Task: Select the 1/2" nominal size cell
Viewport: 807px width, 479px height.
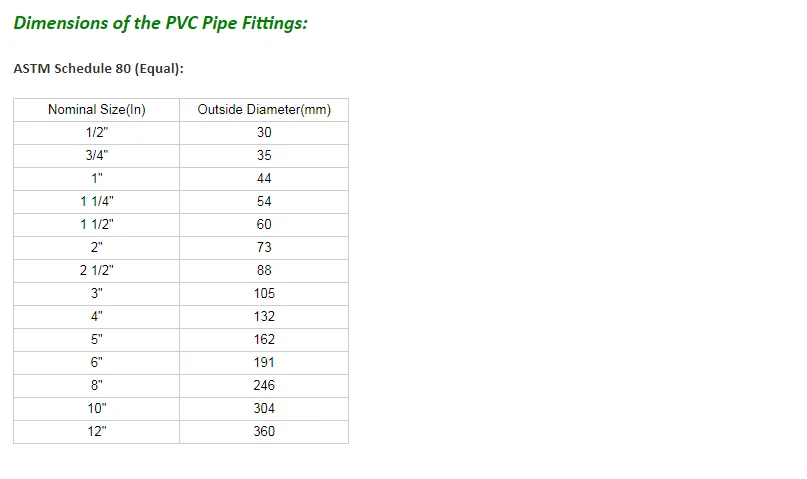Action: click(97, 133)
